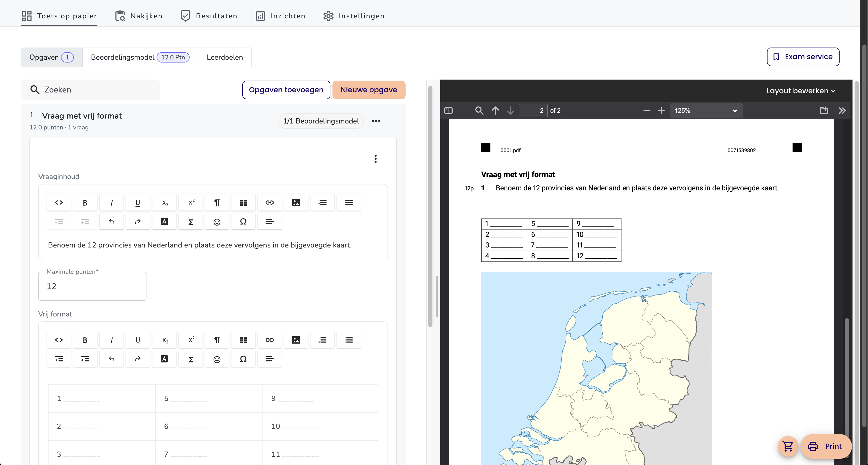Click Underline in the Vraaginhoud editor toolbar

click(138, 203)
